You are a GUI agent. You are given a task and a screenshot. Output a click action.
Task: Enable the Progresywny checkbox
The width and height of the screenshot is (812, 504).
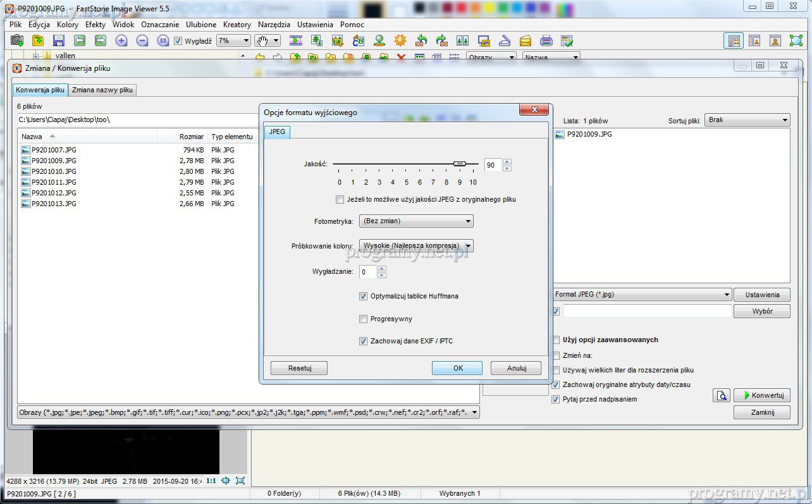pyautogui.click(x=364, y=319)
